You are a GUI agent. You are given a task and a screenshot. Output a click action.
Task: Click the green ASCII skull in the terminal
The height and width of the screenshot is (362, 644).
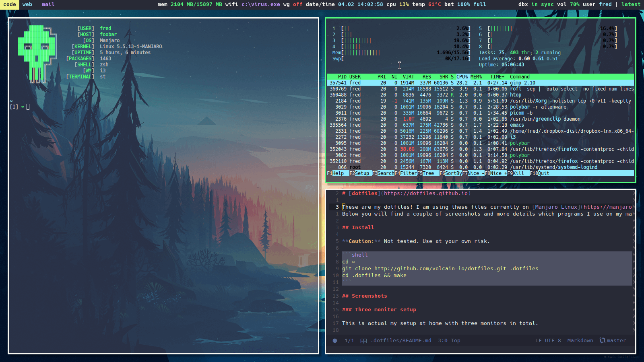pos(37,54)
